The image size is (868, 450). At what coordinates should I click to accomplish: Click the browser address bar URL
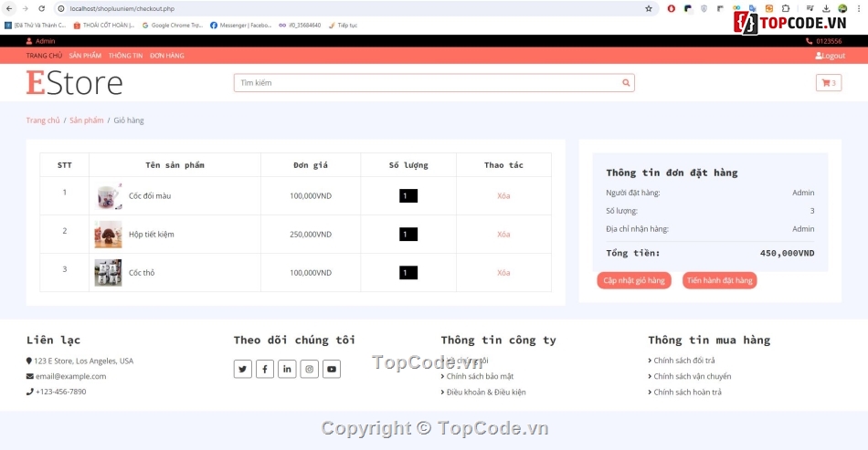tap(122, 8)
